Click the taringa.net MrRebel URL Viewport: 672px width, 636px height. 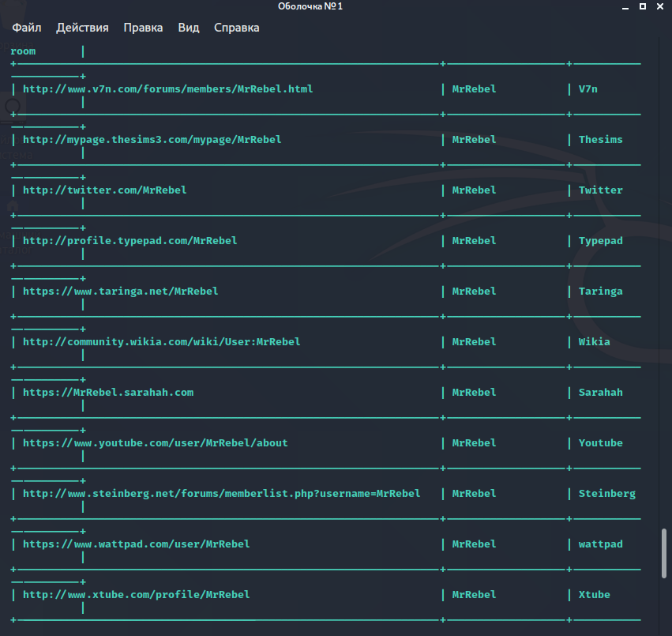120,292
